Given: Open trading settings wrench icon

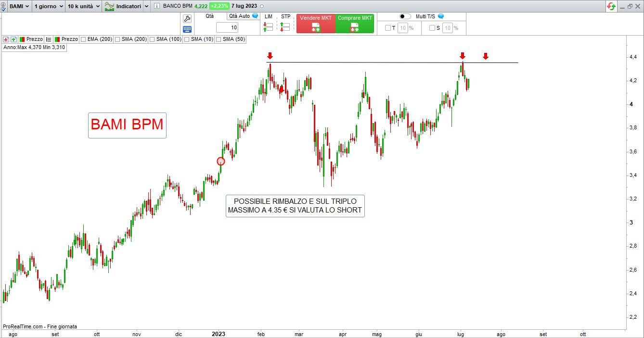Looking at the screenshot, I should click(x=187, y=19).
